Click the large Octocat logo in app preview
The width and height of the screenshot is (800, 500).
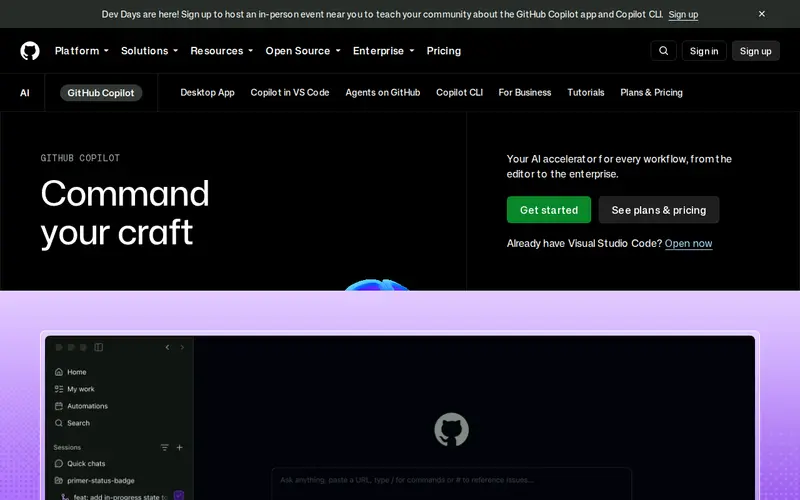(451, 430)
